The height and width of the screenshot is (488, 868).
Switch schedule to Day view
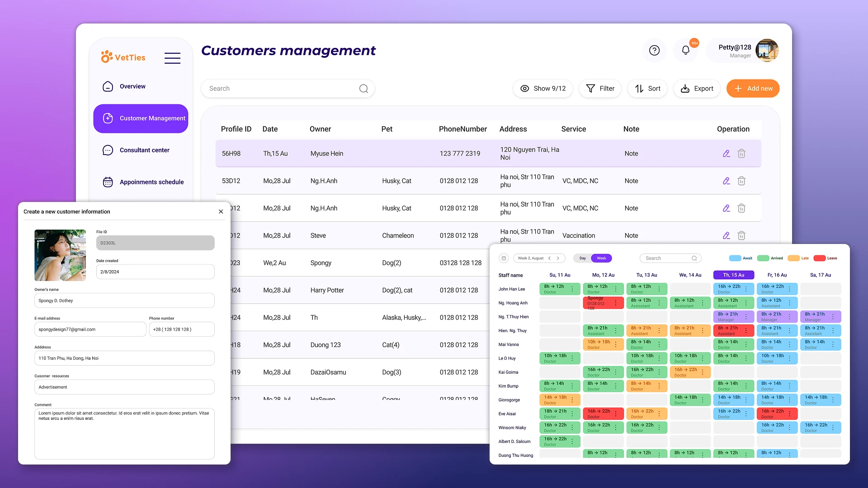(582, 258)
